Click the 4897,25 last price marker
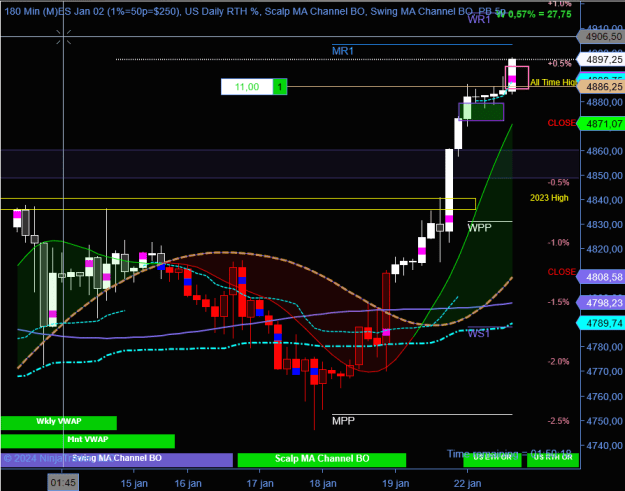Viewport: 625px width, 491px height. tap(603, 59)
